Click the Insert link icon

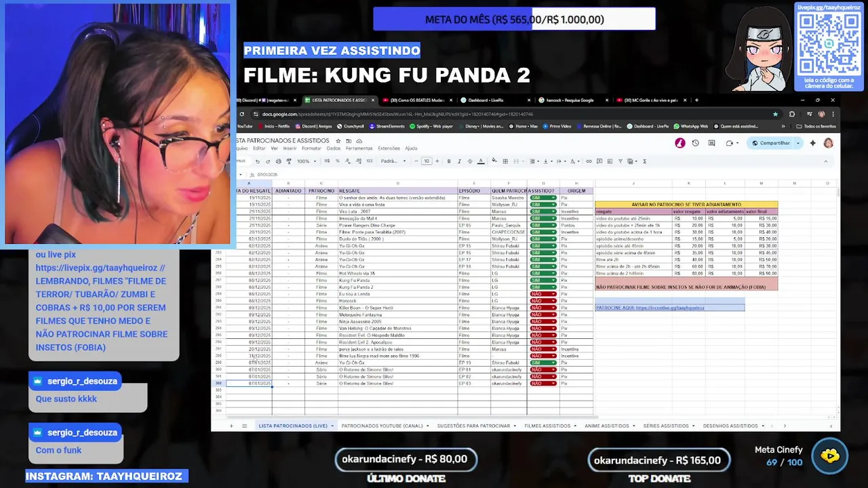click(x=589, y=161)
